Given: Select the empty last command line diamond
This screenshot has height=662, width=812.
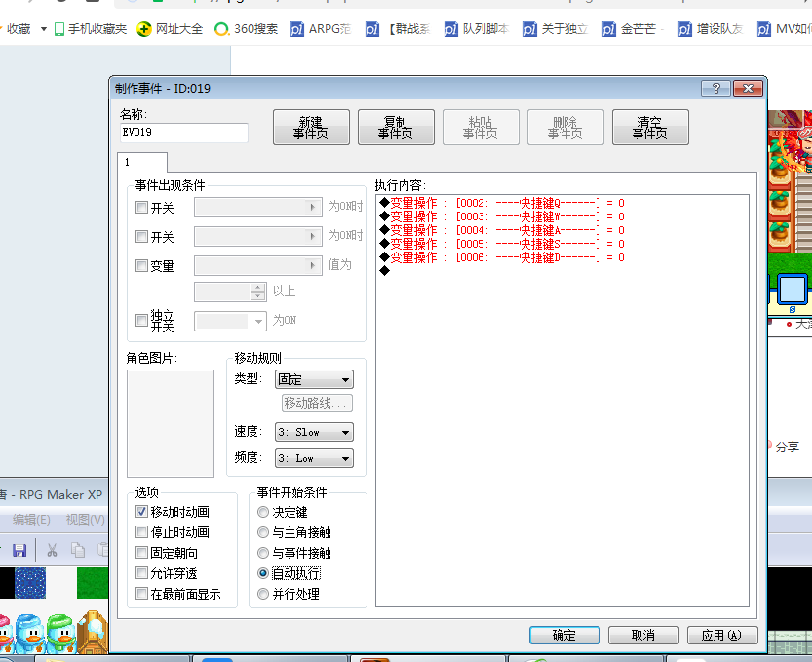Looking at the screenshot, I should tap(384, 270).
